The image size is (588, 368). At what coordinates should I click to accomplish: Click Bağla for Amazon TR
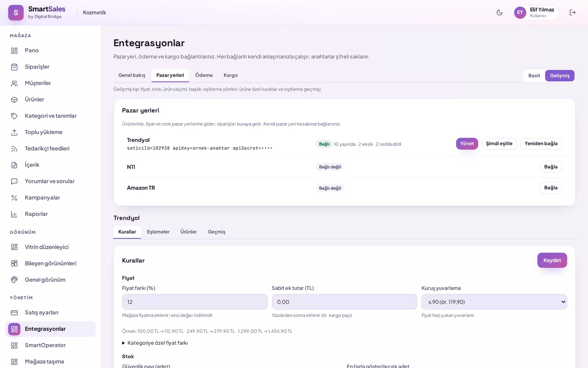tap(551, 188)
